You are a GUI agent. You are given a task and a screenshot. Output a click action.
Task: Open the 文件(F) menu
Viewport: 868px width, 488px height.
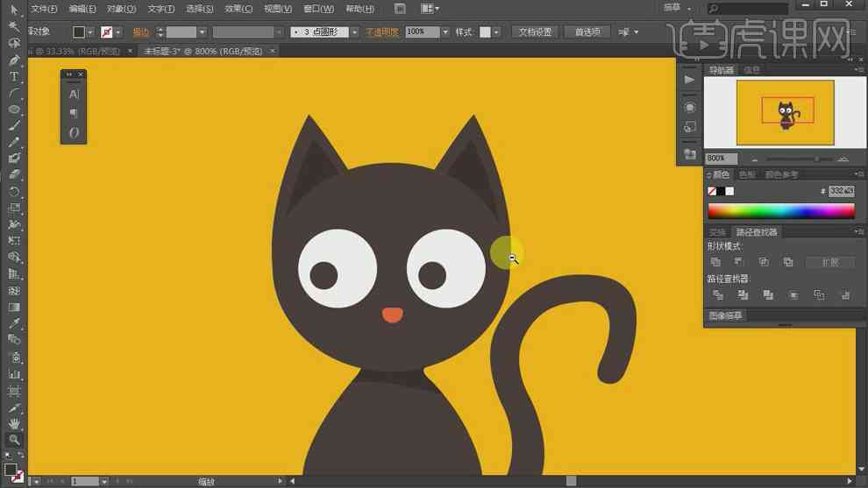[44, 9]
